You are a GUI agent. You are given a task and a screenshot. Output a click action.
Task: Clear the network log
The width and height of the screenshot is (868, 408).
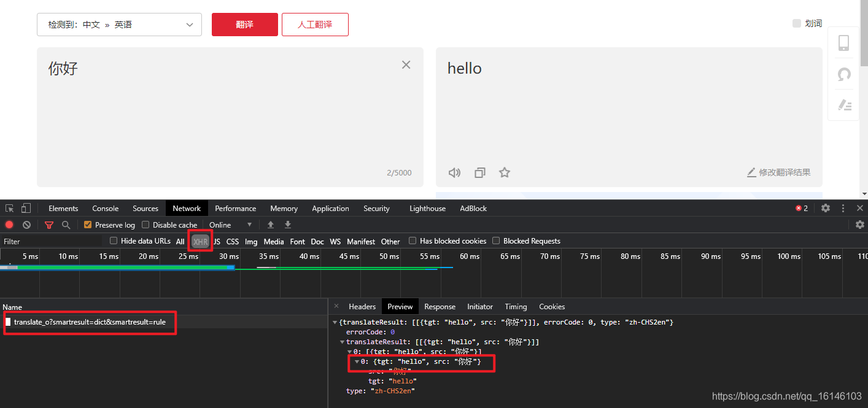click(26, 225)
